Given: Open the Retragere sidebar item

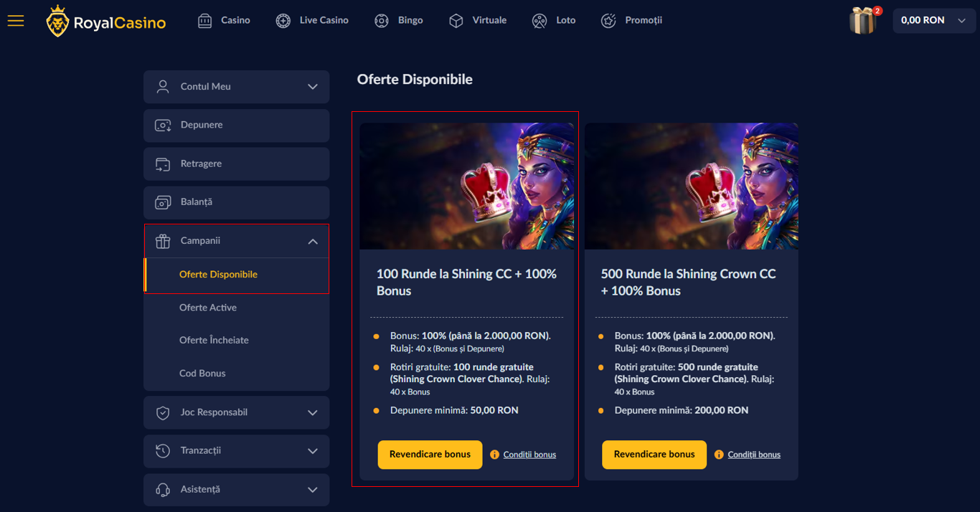Looking at the screenshot, I should [x=237, y=164].
